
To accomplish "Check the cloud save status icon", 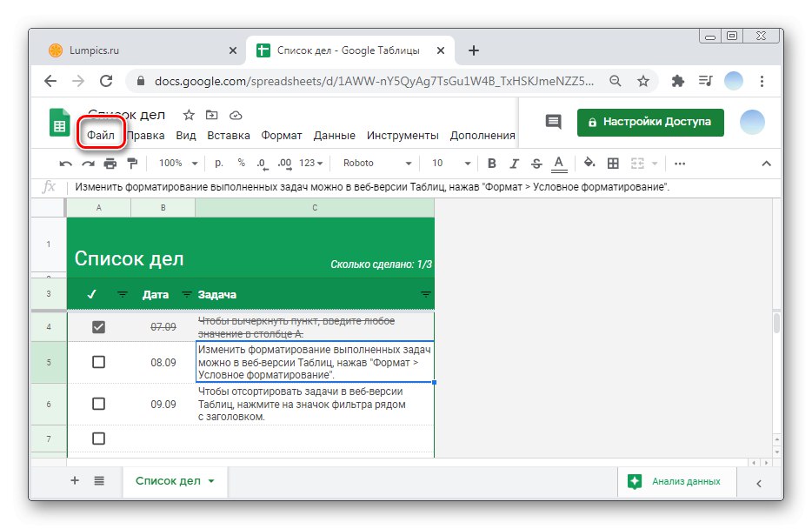I will 236,115.
